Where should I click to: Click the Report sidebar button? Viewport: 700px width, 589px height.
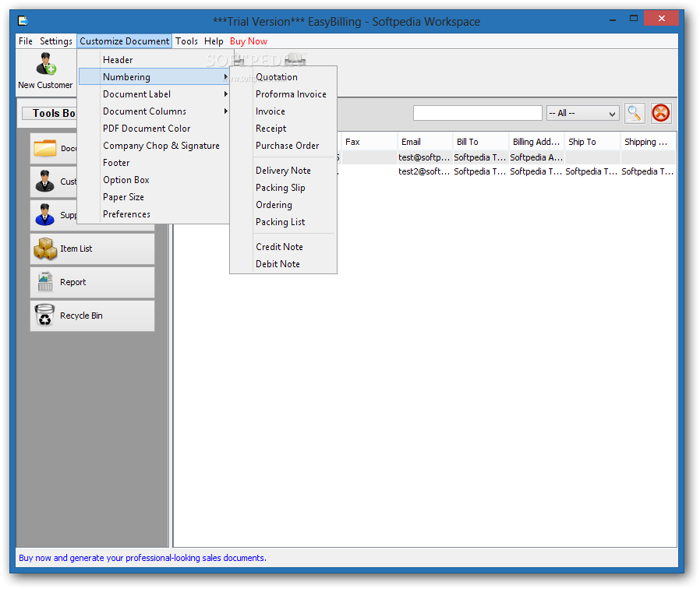point(93,282)
